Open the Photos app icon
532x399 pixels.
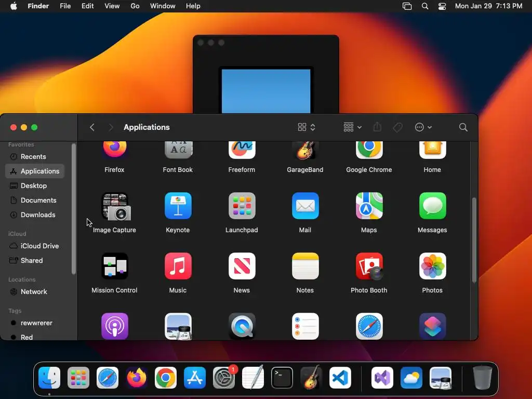pos(432,266)
